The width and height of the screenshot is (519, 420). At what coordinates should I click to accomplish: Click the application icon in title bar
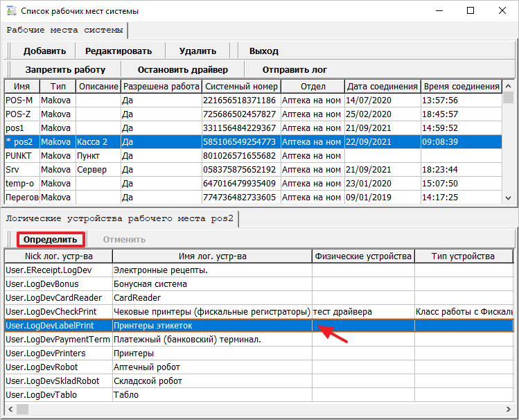[x=10, y=11]
